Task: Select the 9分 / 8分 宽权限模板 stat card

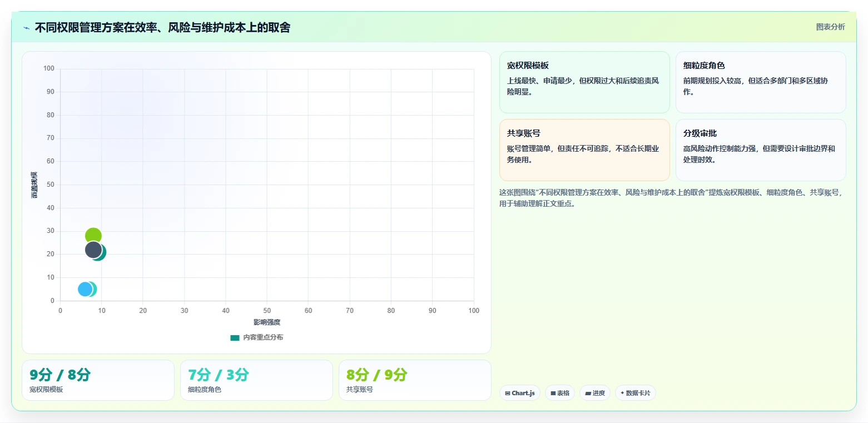Action: pos(98,380)
